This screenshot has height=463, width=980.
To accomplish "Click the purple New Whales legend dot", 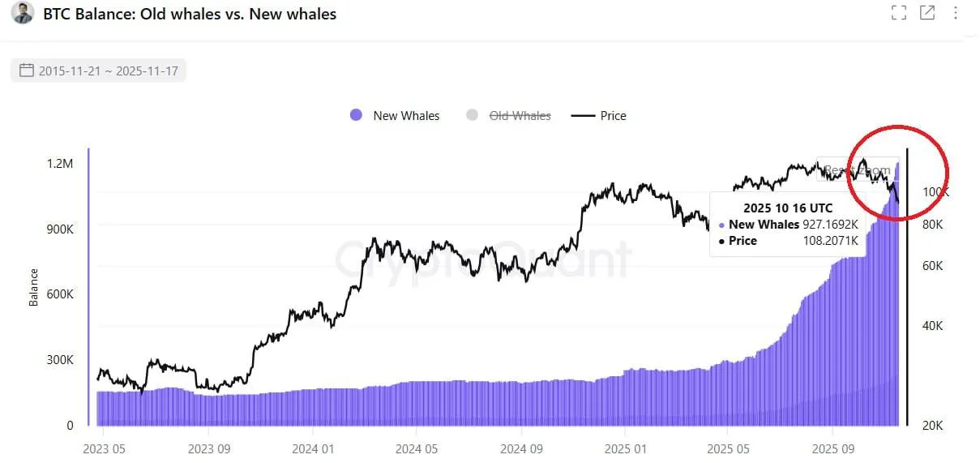I will pos(356,115).
